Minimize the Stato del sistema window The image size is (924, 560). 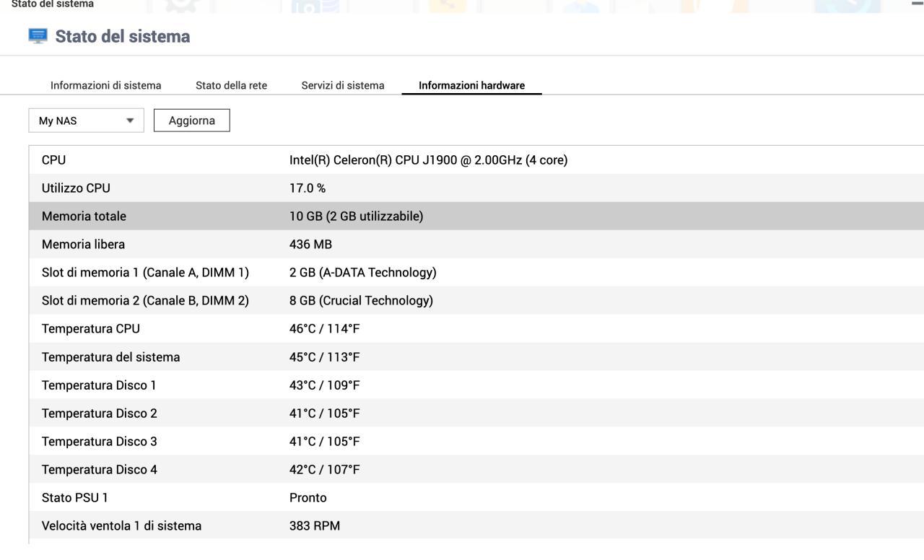click(917, 4)
